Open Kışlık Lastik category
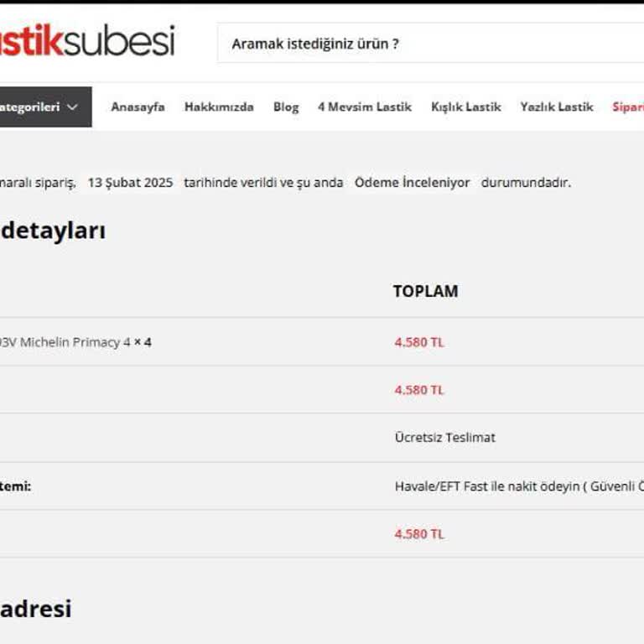 click(x=465, y=106)
